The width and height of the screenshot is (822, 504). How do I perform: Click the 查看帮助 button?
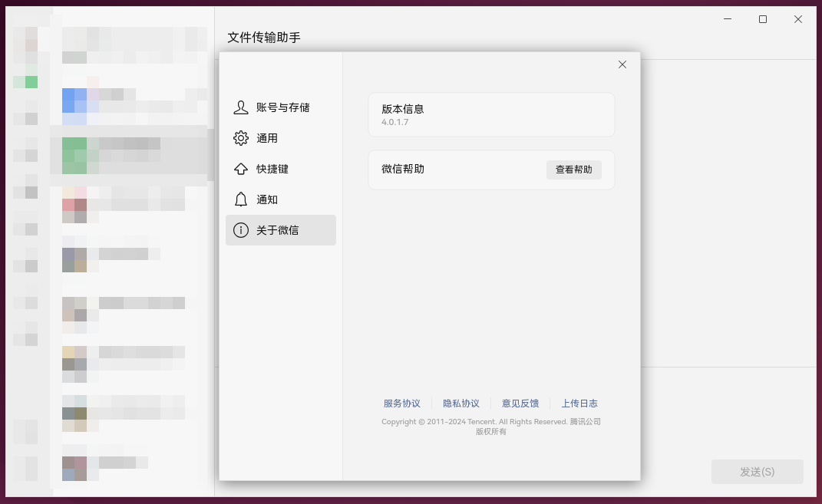tap(573, 170)
